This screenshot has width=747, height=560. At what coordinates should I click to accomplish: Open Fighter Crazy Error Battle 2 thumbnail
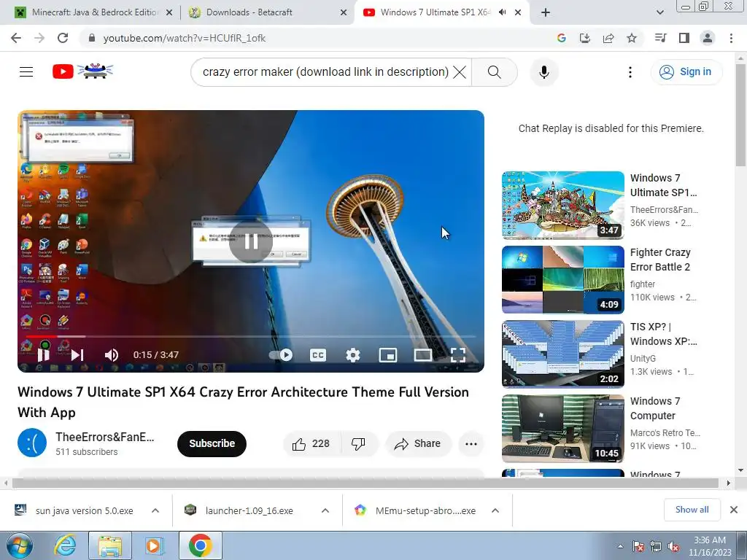tap(562, 279)
